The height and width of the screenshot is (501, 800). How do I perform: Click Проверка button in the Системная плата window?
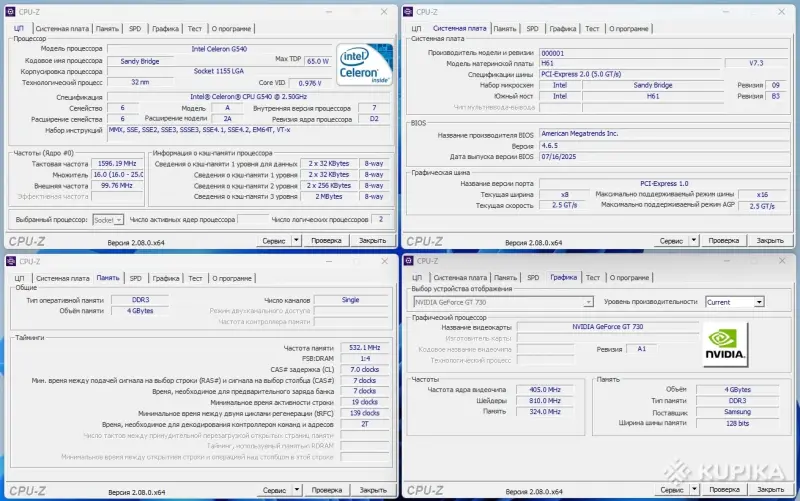(724, 240)
